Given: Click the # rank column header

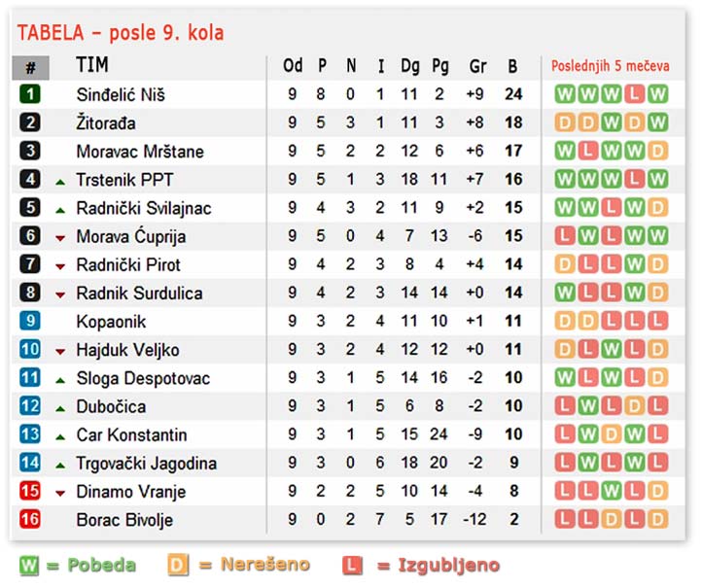Looking at the screenshot, I should 30,67.
